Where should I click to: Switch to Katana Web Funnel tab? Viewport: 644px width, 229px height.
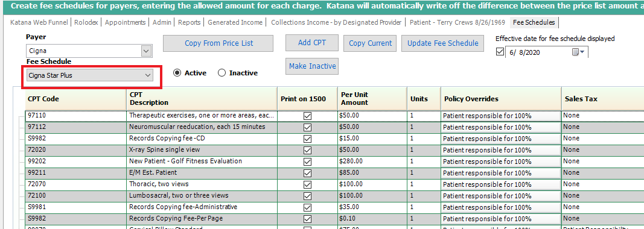(x=39, y=22)
